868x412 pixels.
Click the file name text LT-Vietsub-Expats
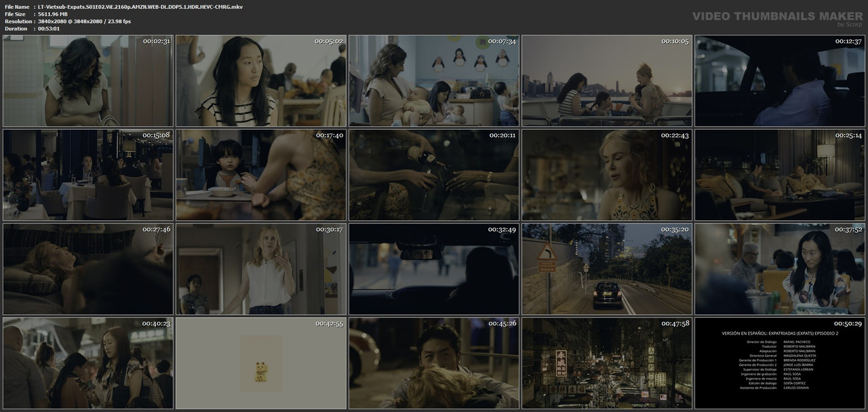coord(140,7)
